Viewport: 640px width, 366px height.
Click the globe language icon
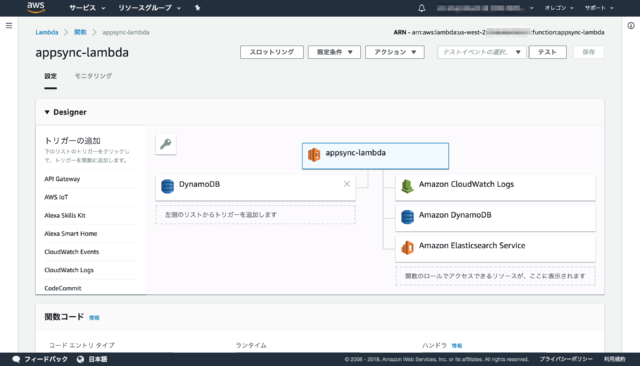point(80,359)
